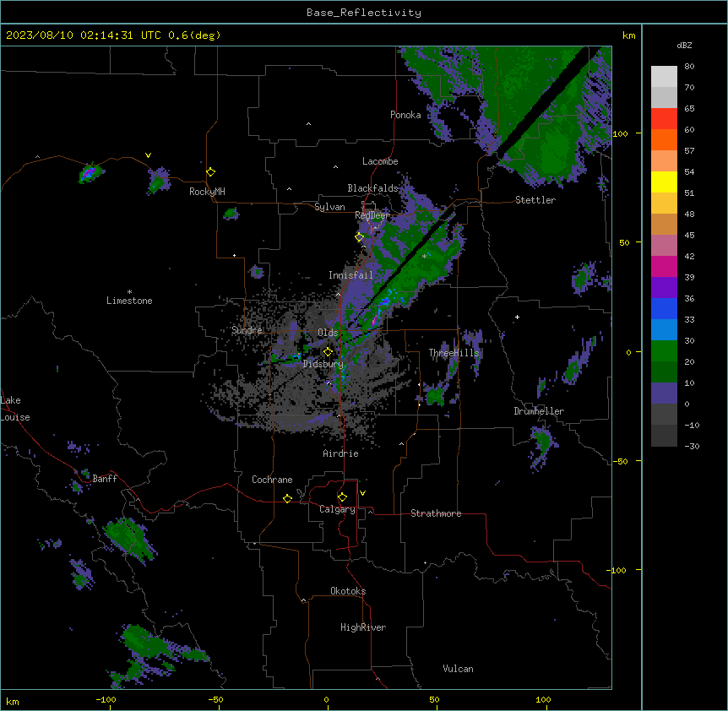This screenshot has width=728, height=711.
Task: Click the yellow v marker northeast of Calgary
Action: point(362,493)
